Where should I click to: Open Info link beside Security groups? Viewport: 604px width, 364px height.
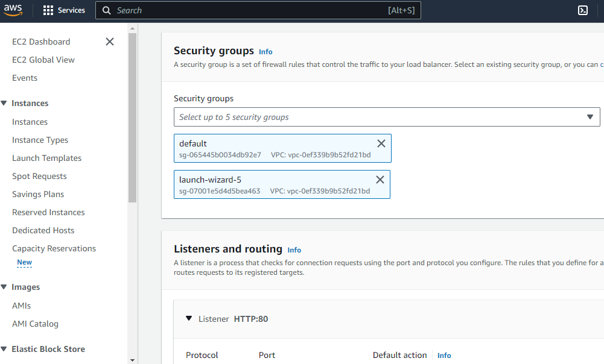(x=265, y=52)
